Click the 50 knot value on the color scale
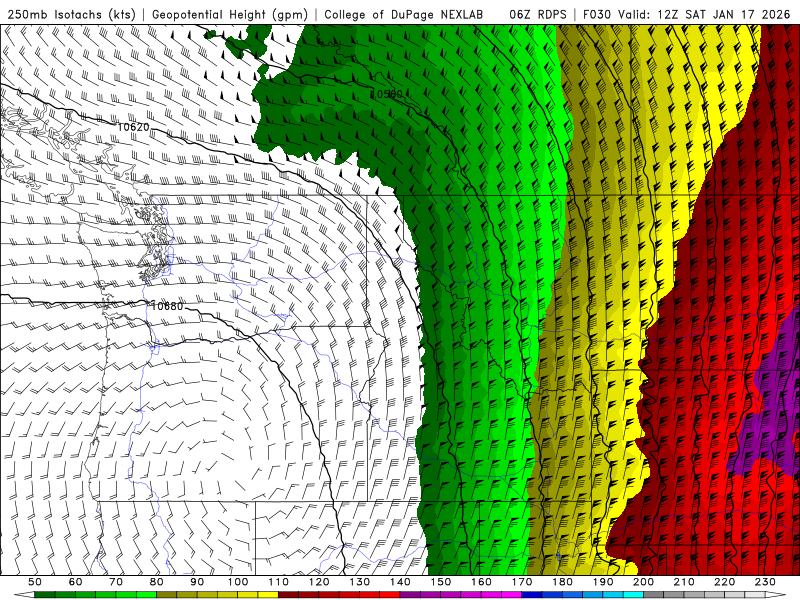Image resolution: width=800 pixels, height=600 pixels. [35, 582]
